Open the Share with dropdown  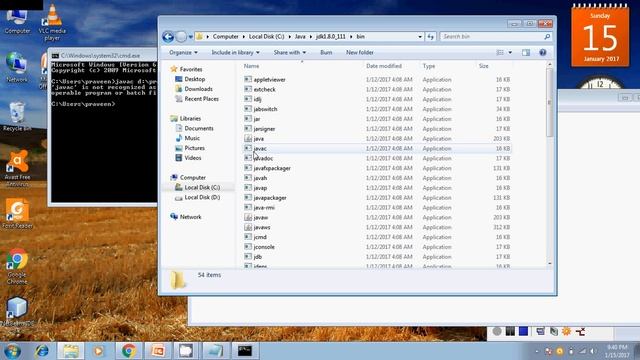tap(289, 52)
